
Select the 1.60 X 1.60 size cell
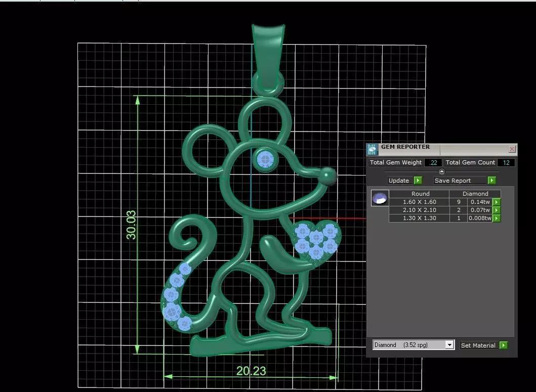pyautogui.click(x=419, y=202)
